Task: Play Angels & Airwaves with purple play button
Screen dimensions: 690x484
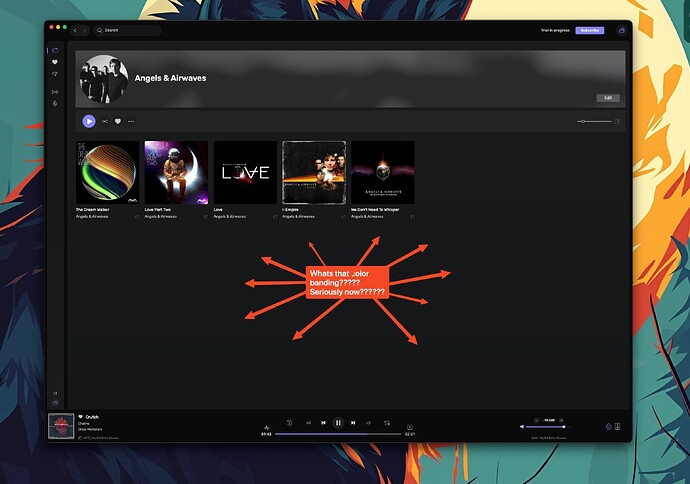Action: click(x=89, y=121)
